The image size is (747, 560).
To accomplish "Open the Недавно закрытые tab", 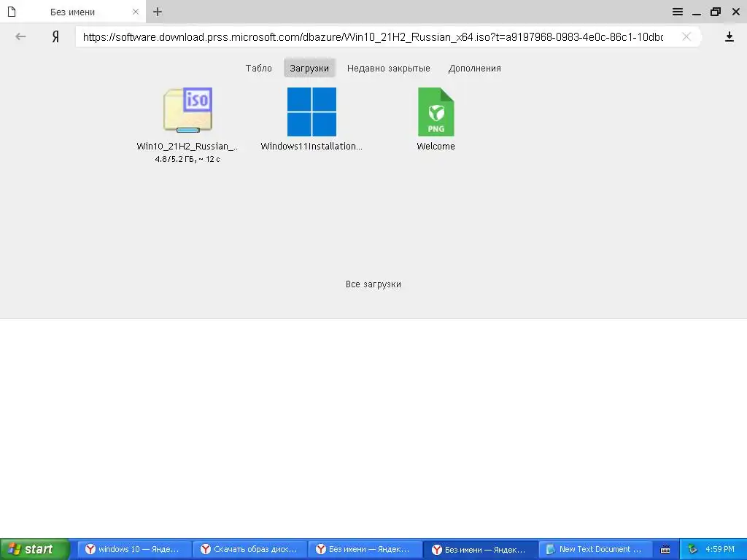I will coord(389,68).
